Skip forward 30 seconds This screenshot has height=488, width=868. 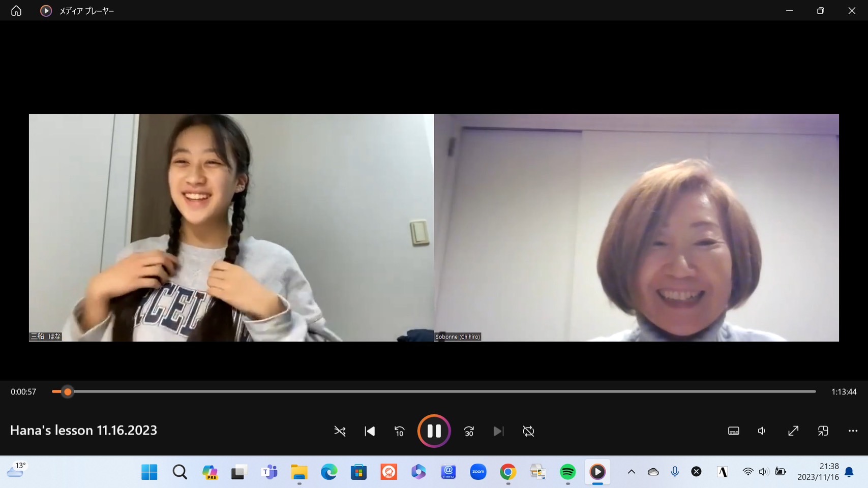(x=469, y=431)
